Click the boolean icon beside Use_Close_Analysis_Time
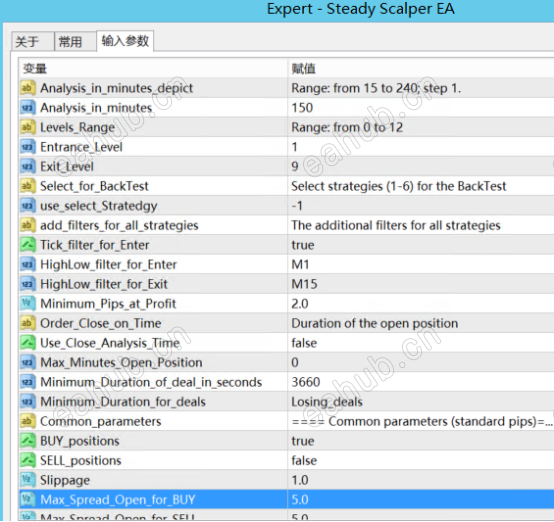 pos(28,343)
